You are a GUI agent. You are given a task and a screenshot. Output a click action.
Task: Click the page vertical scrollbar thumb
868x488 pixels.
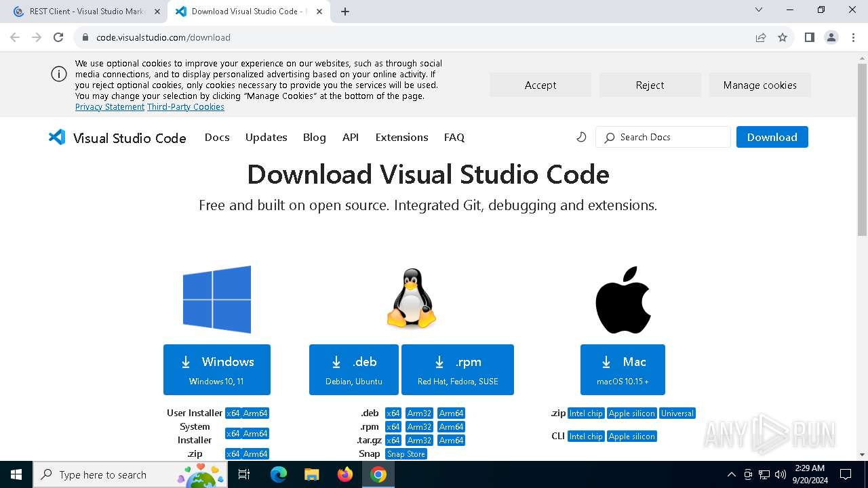(x=862, y=150)
